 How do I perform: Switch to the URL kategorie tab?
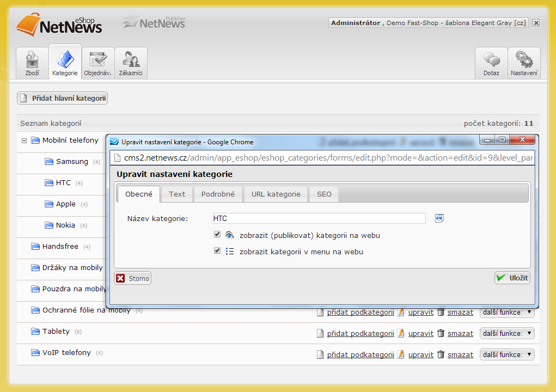[276, 194]
